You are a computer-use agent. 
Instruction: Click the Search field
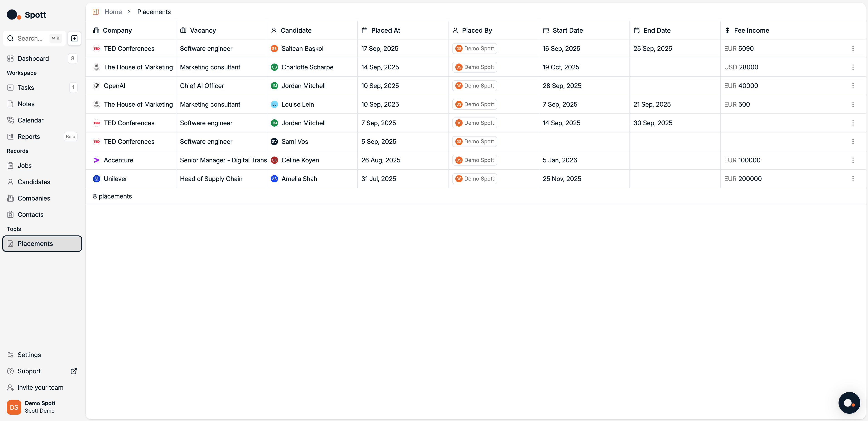click(34, 38)
